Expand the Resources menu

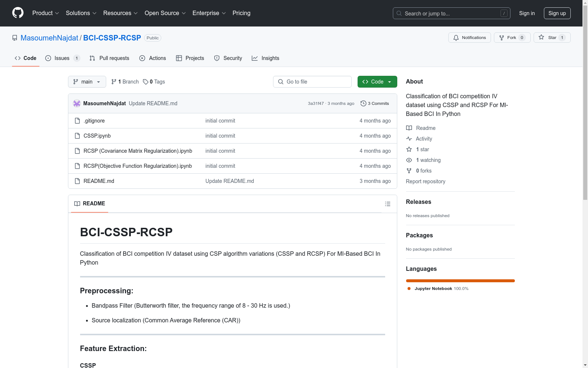click(120, 13)
